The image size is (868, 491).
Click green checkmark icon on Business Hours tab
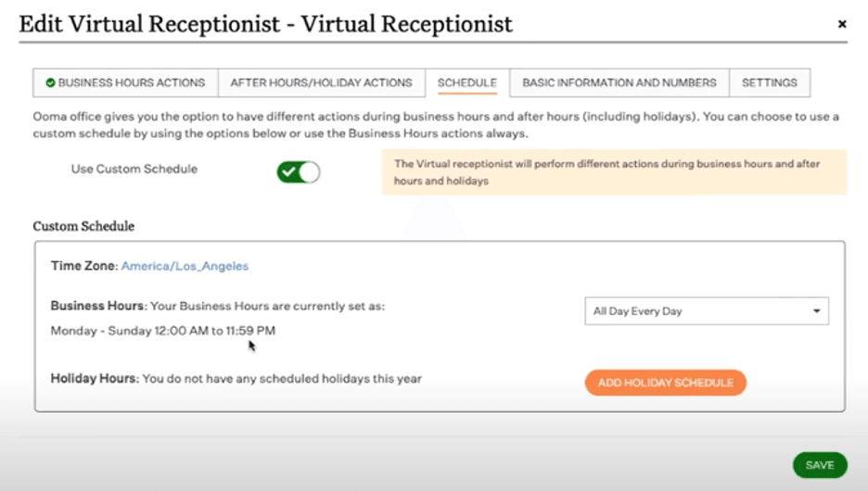[50, 82]
